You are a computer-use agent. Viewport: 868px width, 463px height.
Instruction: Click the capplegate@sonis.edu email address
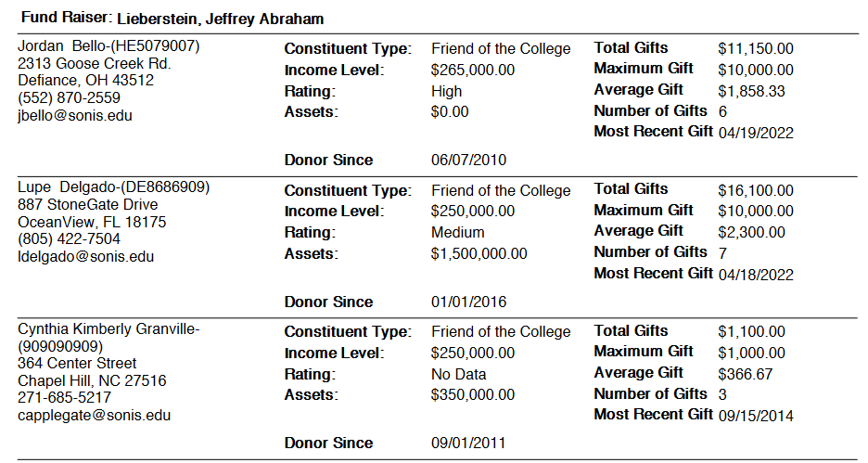point(94,416)
